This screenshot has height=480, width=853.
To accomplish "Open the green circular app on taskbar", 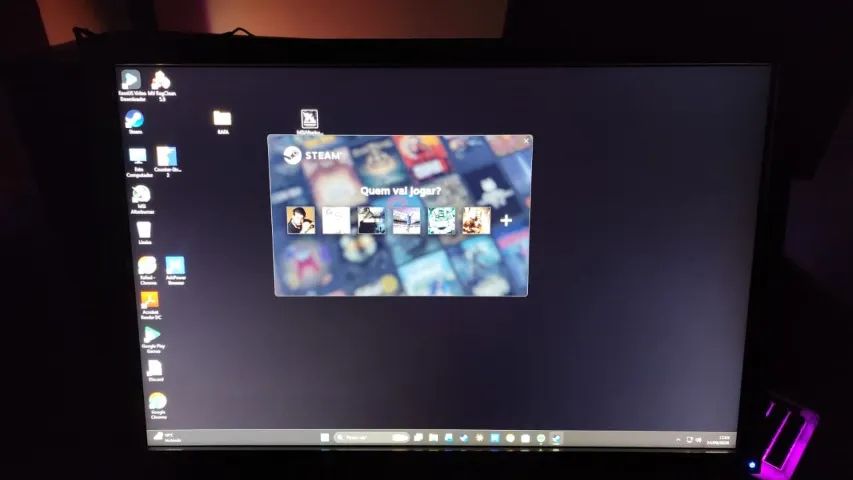I will click(541, 438).
